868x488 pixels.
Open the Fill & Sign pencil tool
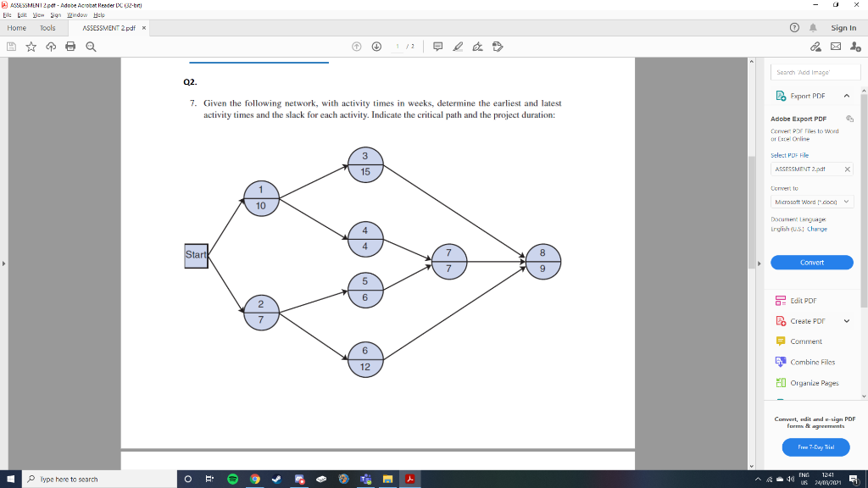tap(458, 47)
